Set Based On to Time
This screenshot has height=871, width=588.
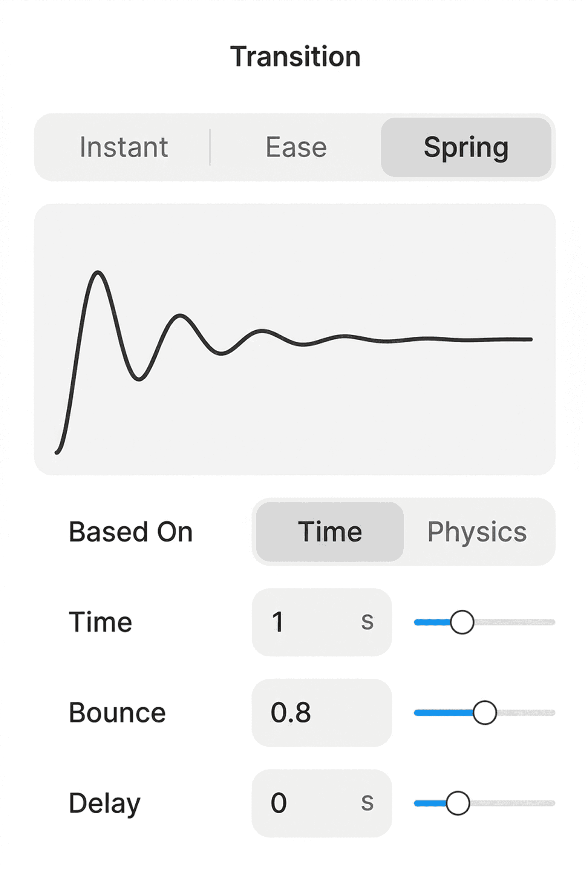(x=329, y=532)
